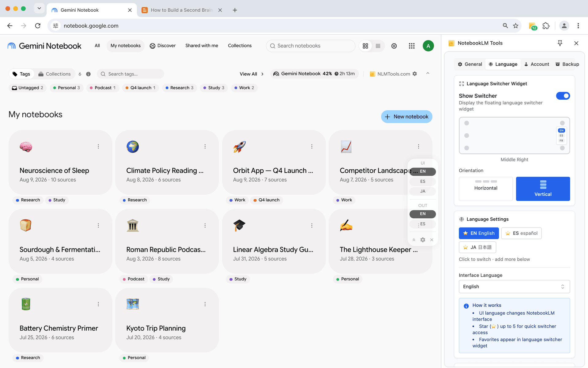Screen dimensions: 588x368
Task: Switch to list view layout
Action: [378, 46]
